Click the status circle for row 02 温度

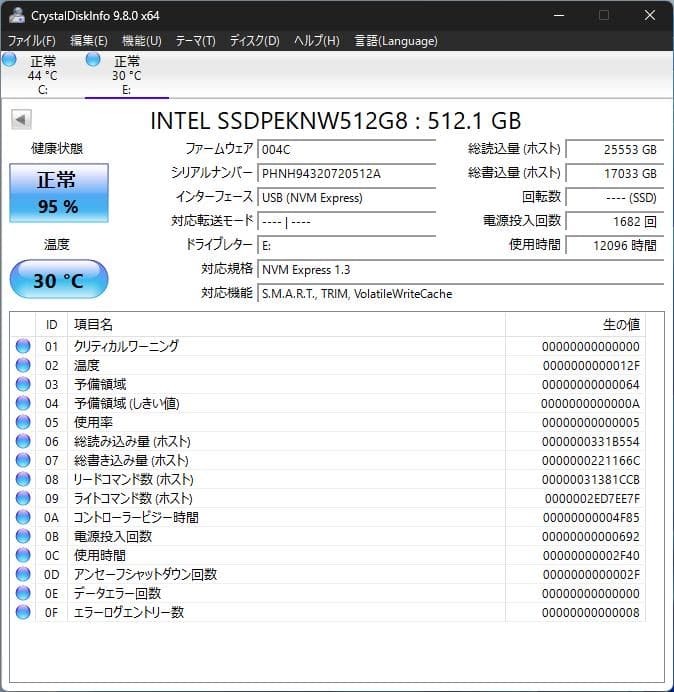tap(23, 365)
